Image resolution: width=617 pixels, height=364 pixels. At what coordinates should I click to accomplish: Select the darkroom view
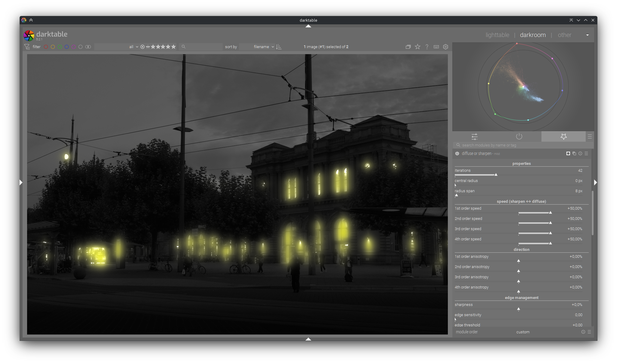coord(533,35)
